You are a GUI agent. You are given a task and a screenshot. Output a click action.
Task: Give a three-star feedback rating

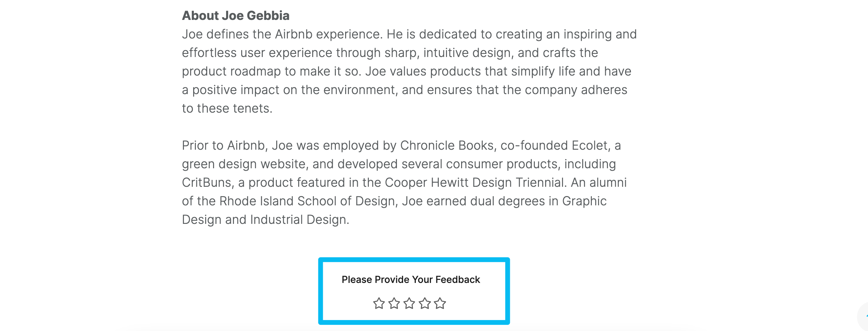point(409,304)
